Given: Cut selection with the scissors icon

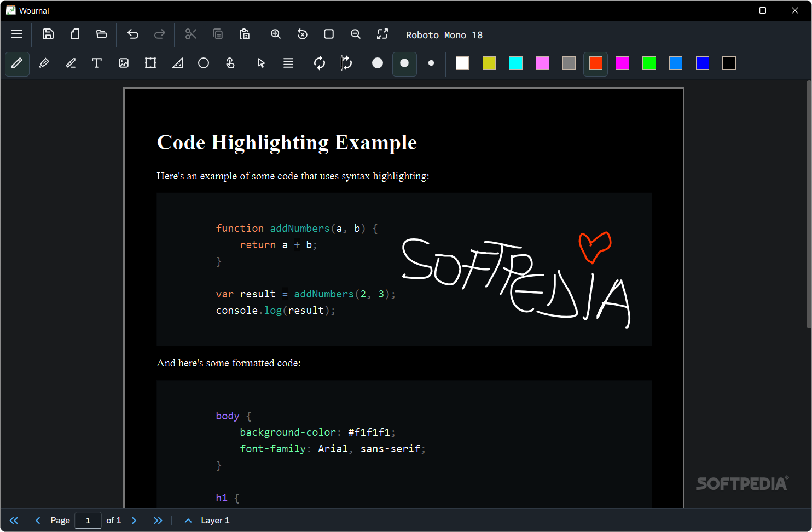Looking at the screenshot, I should (191, 34).
